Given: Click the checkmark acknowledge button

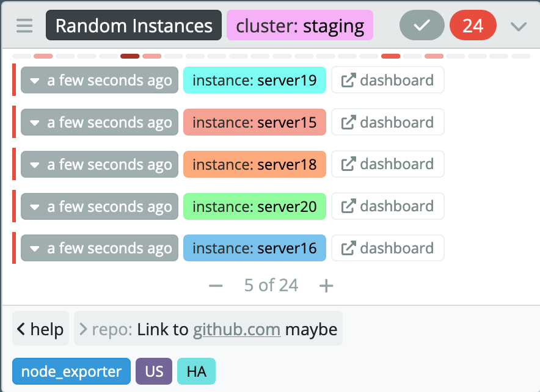Looking at the screenshot, I should coord(422,26).
